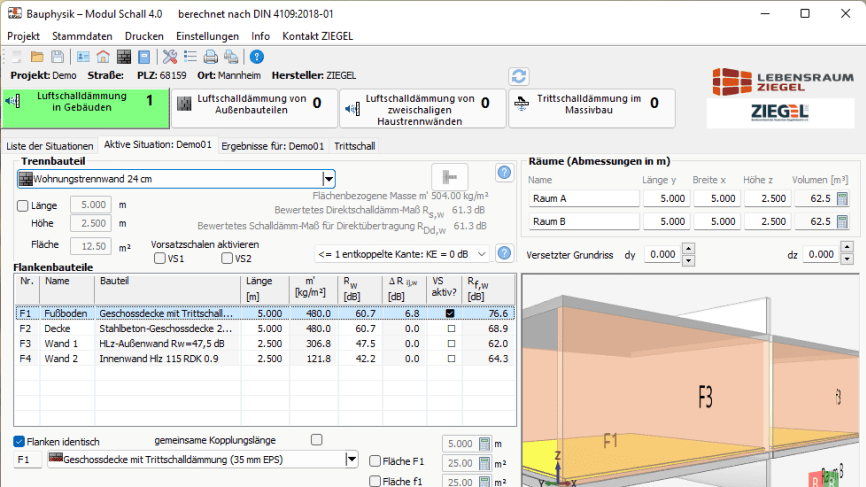Click the application icon in the title bar
This screenshot has height=487, width=866.
pyautogui.click(x=15, y=13)
